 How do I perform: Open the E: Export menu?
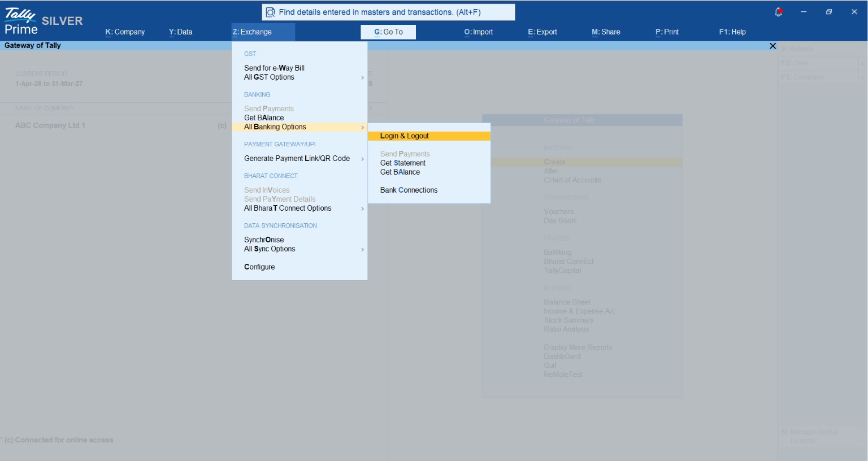pyautogui.click(x=542, y=32)
